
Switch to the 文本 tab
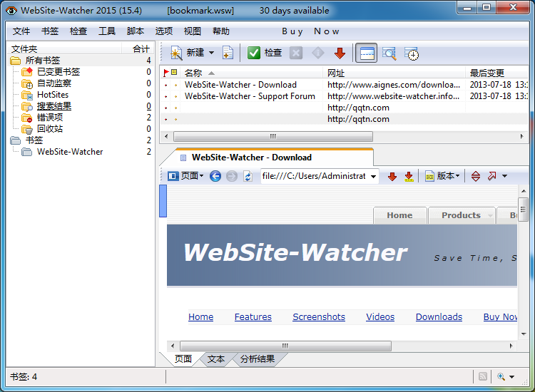[216, 359]
